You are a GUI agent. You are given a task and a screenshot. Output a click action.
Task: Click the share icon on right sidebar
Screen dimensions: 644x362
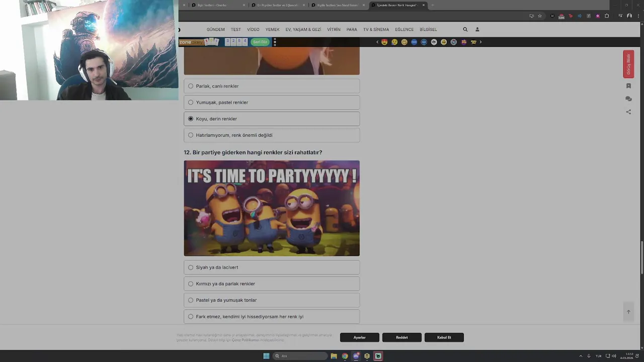(x=628, y=112)
